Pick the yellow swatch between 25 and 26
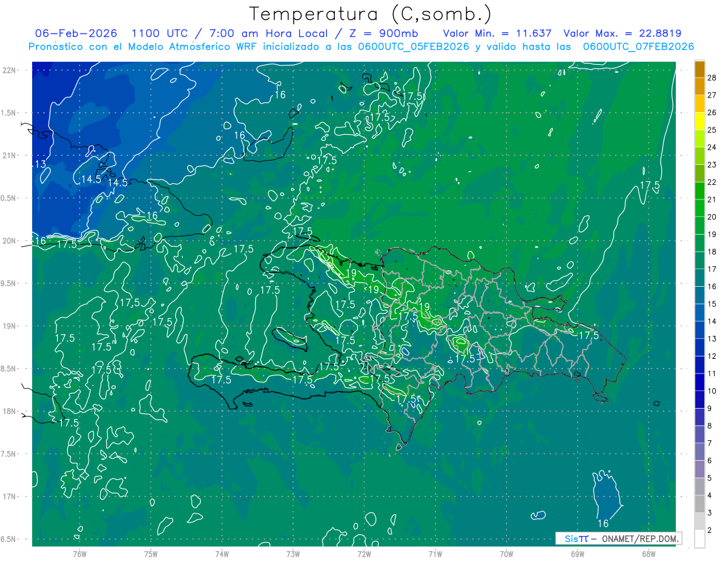728x562 pixels. pos(699,121)
